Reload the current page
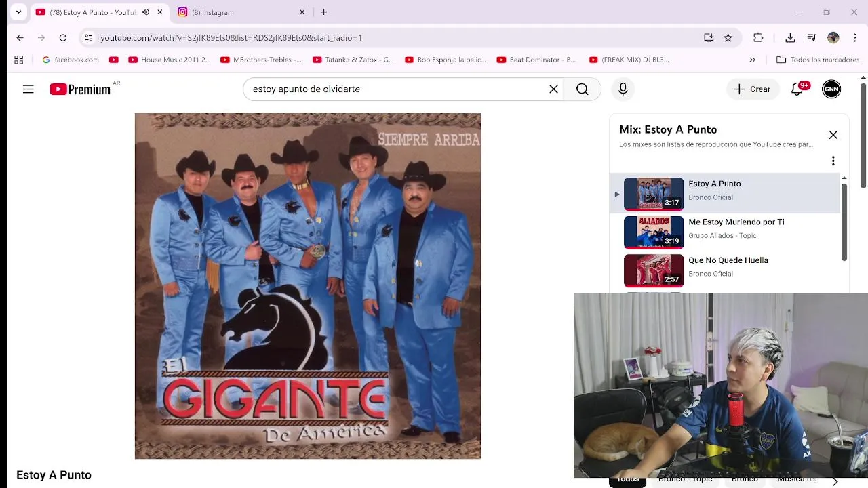868x488 pixels. click(x=63, y=38)
